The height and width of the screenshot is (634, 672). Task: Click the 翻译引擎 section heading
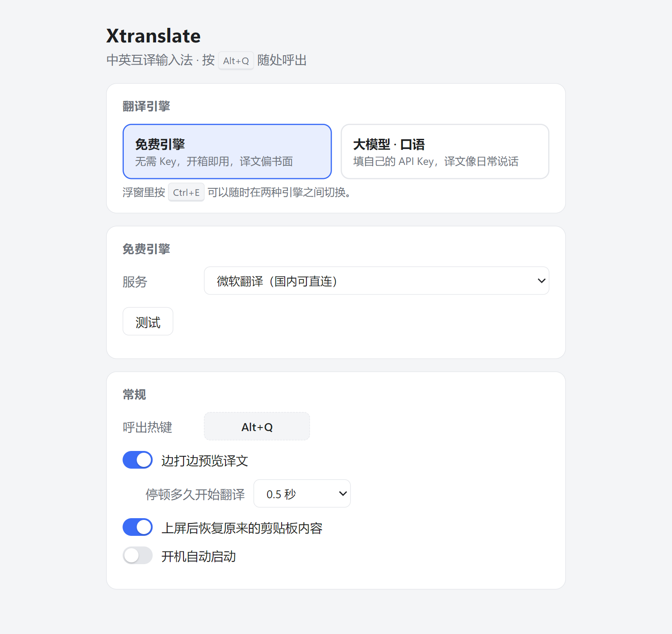click(x=146, y=106)
